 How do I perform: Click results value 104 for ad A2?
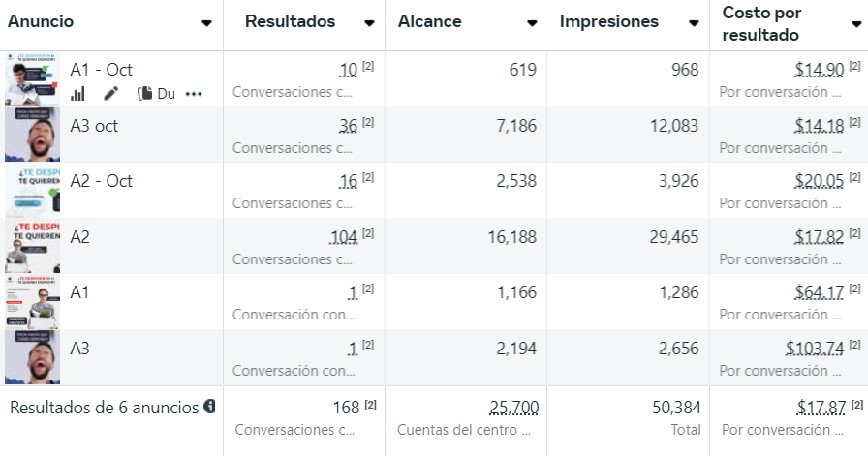click(343, 237)
